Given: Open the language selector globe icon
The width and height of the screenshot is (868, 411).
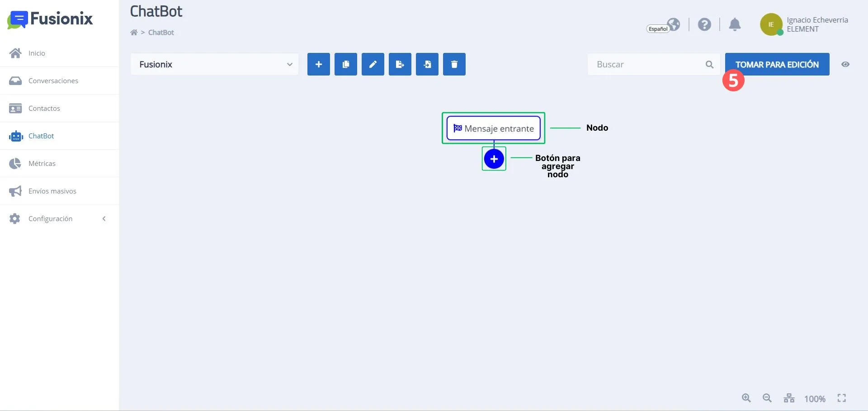Looking at the screenshot, I should 674,24.
